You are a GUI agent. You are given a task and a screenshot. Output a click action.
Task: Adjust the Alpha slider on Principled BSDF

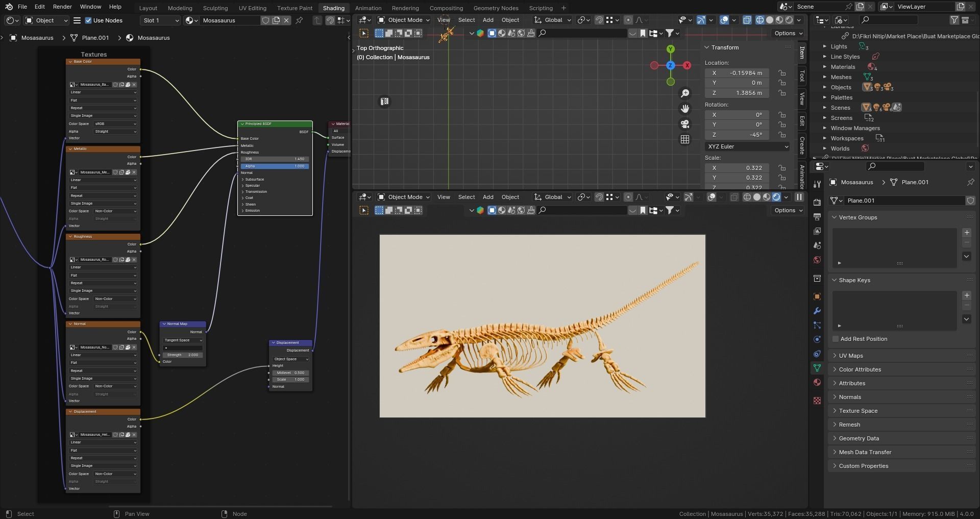click(275, 166)
